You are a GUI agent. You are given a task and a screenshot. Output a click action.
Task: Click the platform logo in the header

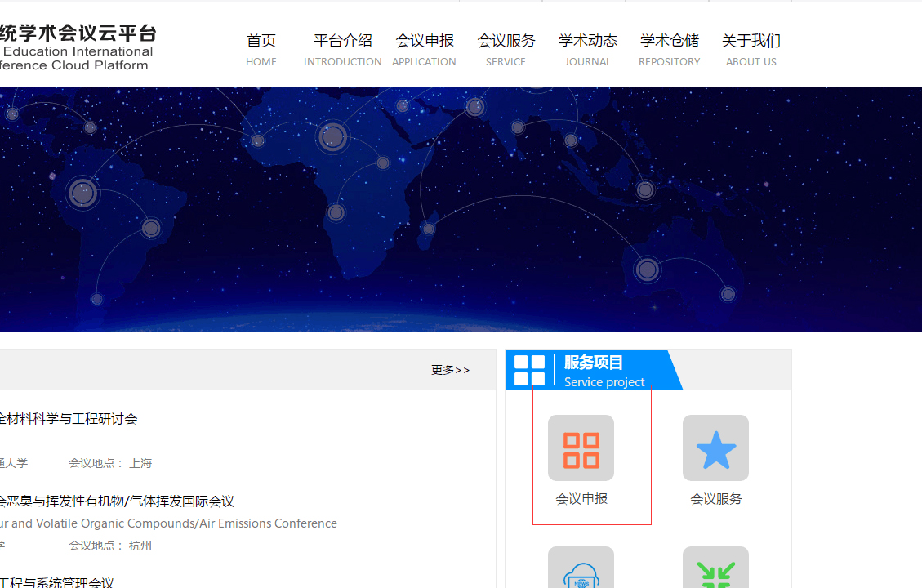[77, 47]
